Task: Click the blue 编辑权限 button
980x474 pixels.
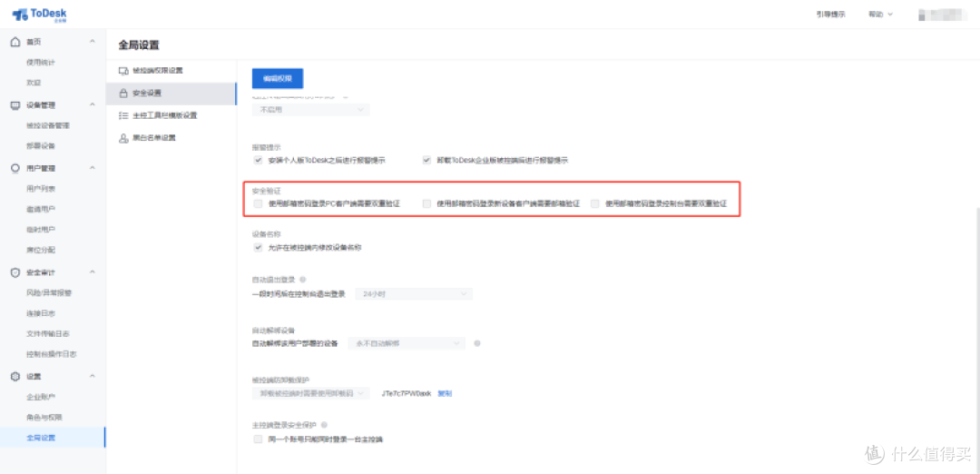Action: click(278, 79)
